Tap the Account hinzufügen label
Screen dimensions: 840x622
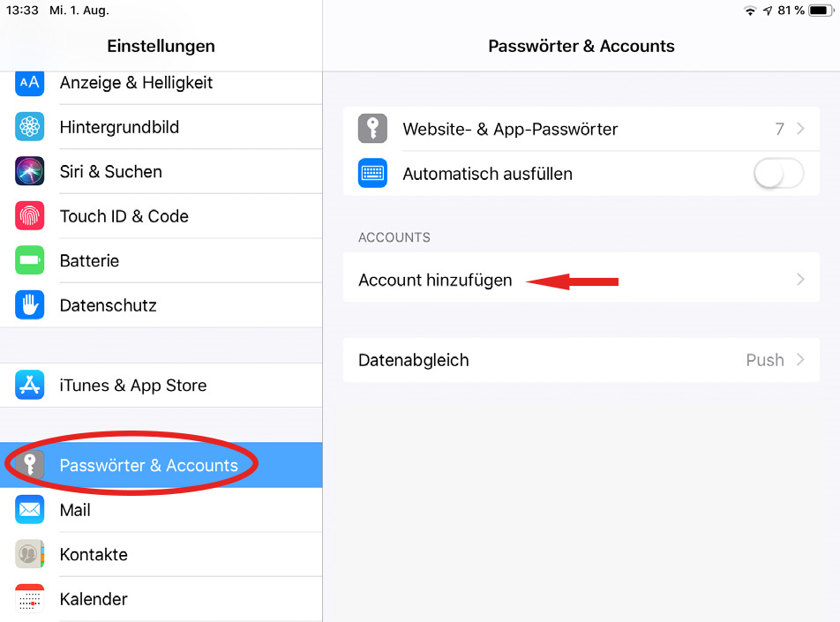(x=435, y=281)
